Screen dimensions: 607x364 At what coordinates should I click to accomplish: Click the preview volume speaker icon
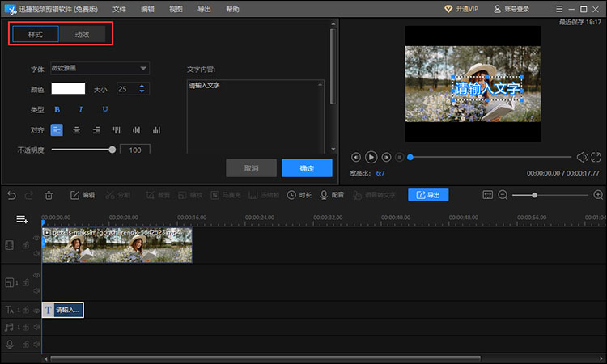[582, 157]
